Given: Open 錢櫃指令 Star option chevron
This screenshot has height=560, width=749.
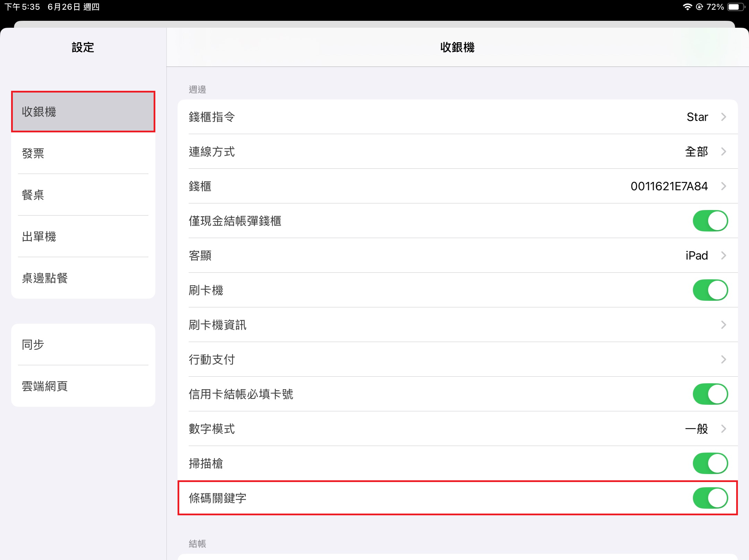Looking at the screenshot, I should pyautogui.click(x=723, y=117).
